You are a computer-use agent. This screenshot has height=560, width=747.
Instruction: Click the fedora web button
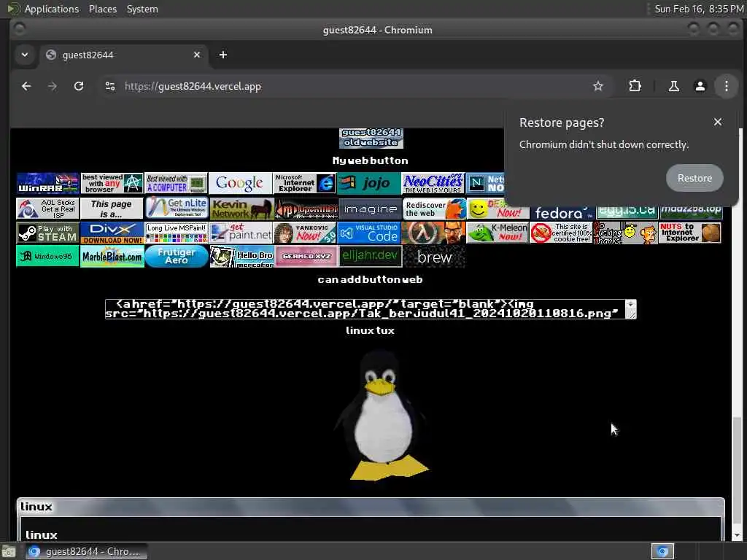[562, 212]
